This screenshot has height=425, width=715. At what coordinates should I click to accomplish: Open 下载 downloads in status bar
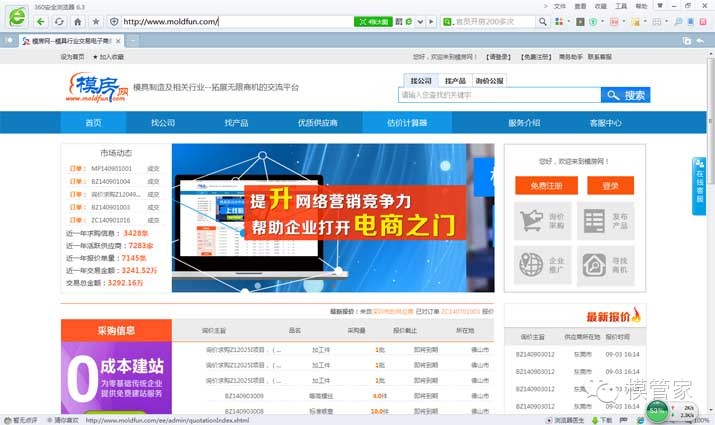pyautogui.click(x=602, y=420)
